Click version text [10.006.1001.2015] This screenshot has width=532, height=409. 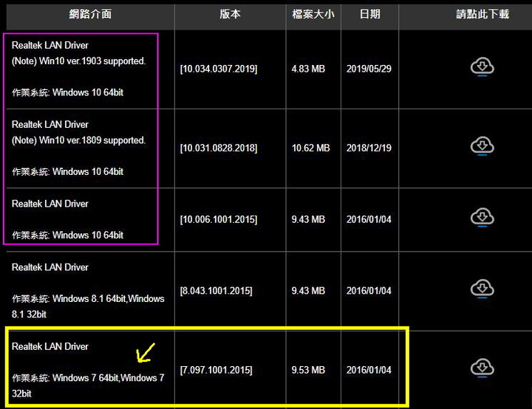coord(219,219)
